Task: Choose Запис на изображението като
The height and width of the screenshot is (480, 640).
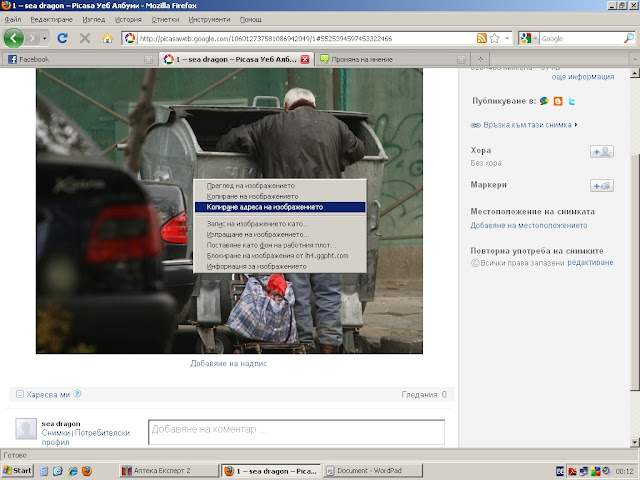Action: point(280,224)
